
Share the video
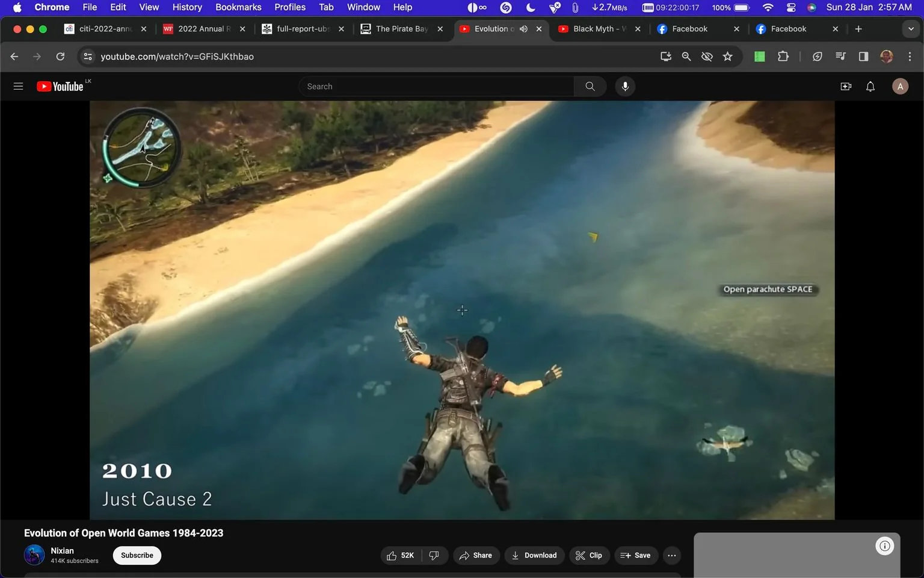pyautogui.click(x=476, y=555)
